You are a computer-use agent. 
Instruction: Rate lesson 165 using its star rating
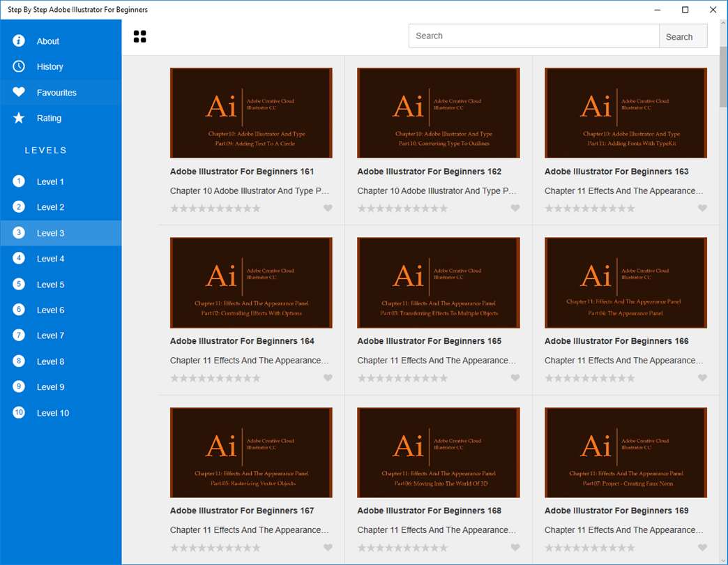click(x=402, y=378)
